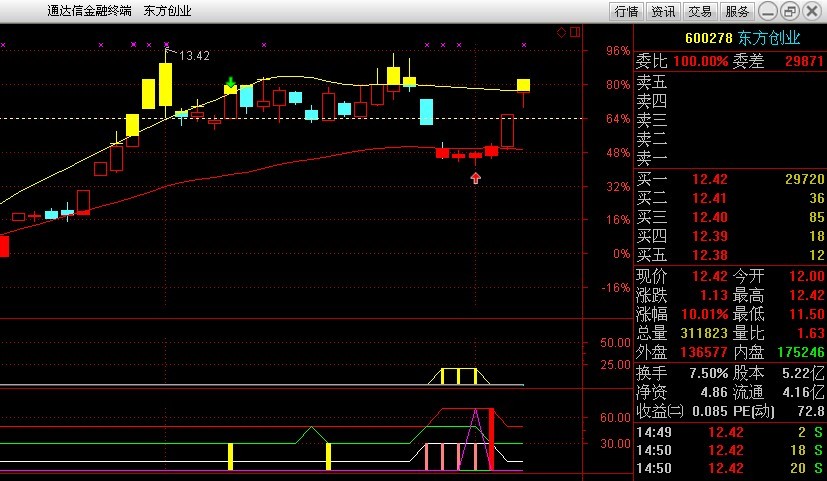Click the -16% axis label

[x=616, y=288]
